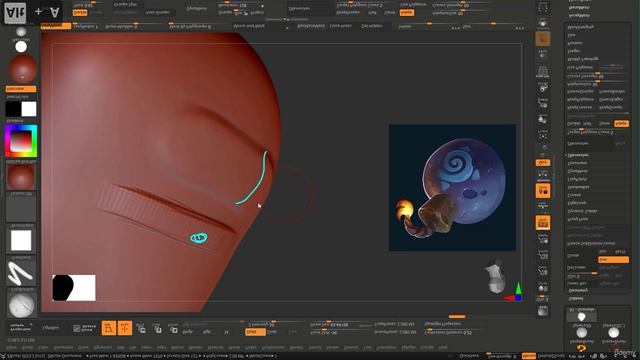Toggle the orange Zadd button
Viewport: 640px width, 360px height.
(x=256, y=332)
